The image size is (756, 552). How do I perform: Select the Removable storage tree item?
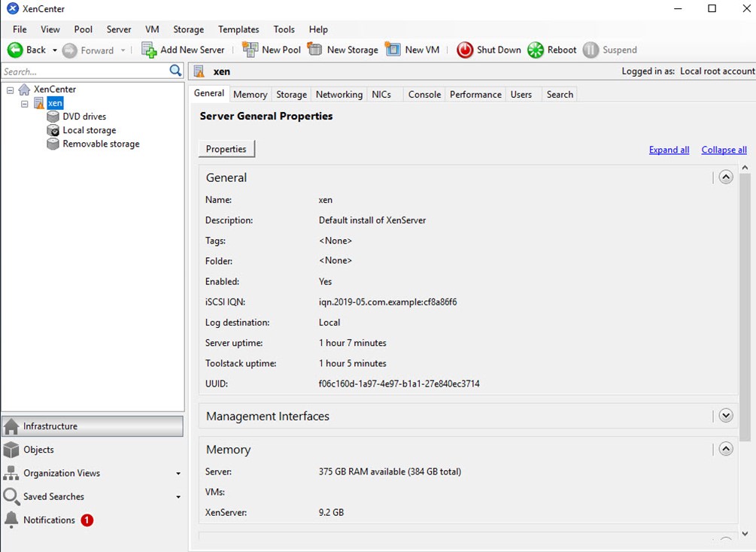pyautogui.click(x=101, y=144)
